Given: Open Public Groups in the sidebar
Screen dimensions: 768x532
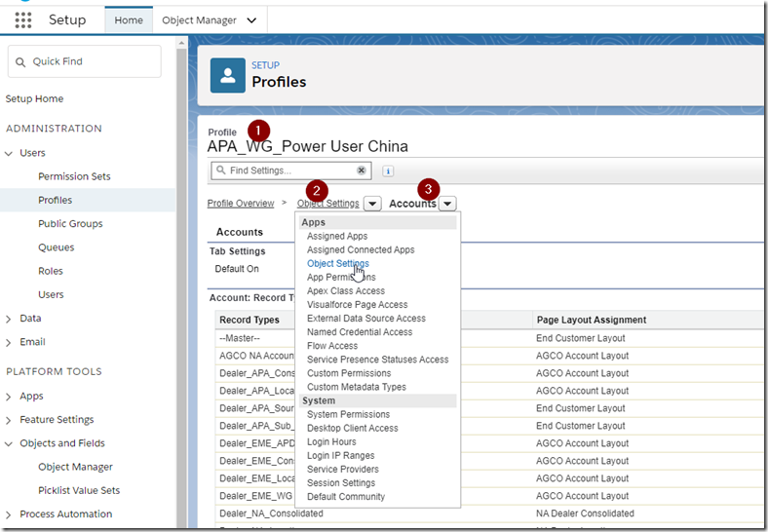Looking at the screenshot, I should click(x=70, y=224).
